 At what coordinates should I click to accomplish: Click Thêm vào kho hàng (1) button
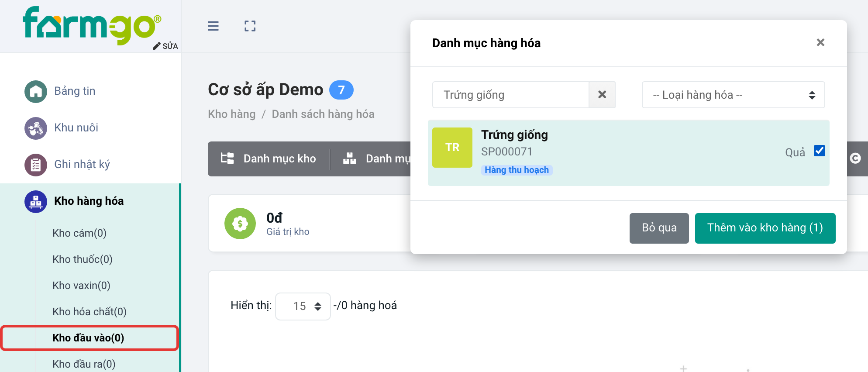765,228
